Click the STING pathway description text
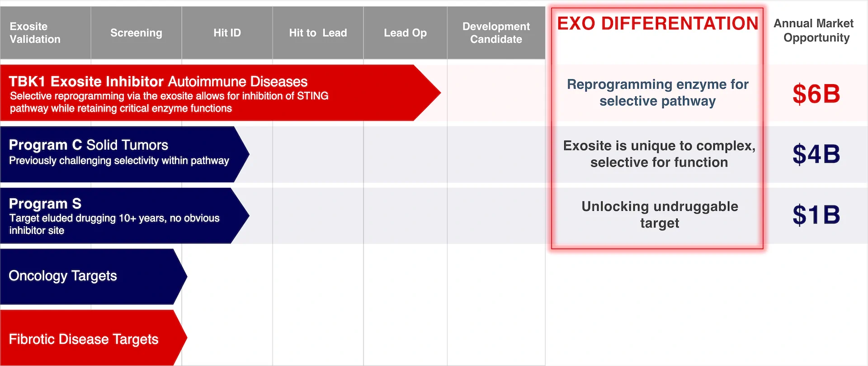The width and height of the screenshot is (868, 366). coord(169,102)
